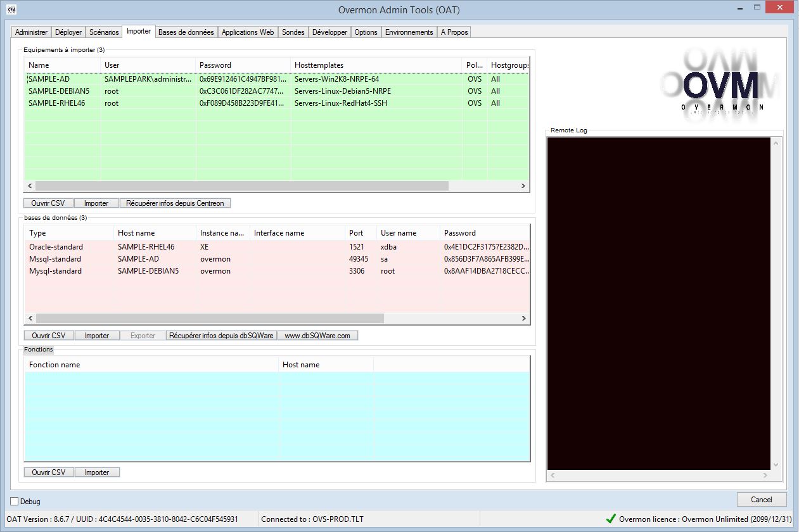The width and height of the screenshot is (799, 532).
Task: Open the Options tab
Action: 366,32
